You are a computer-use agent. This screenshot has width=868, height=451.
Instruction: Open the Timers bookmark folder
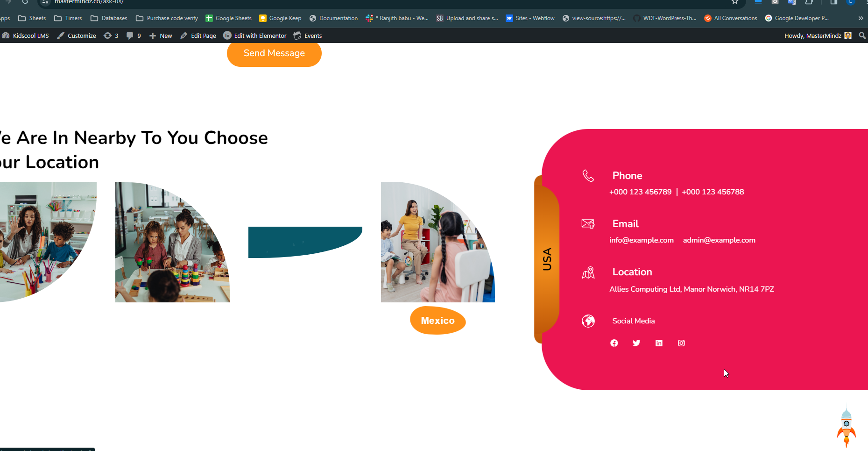pos(68,18)
